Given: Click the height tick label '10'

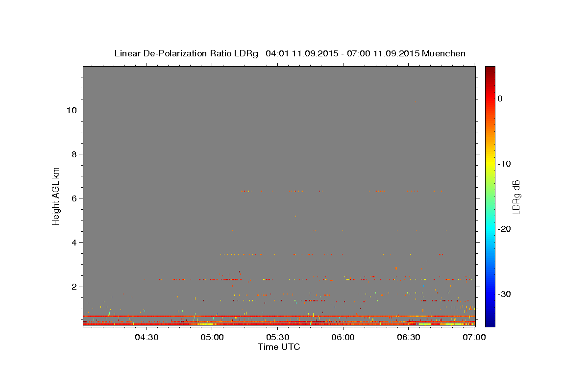Looking at the screenshot, I should [x=71, y=110].
